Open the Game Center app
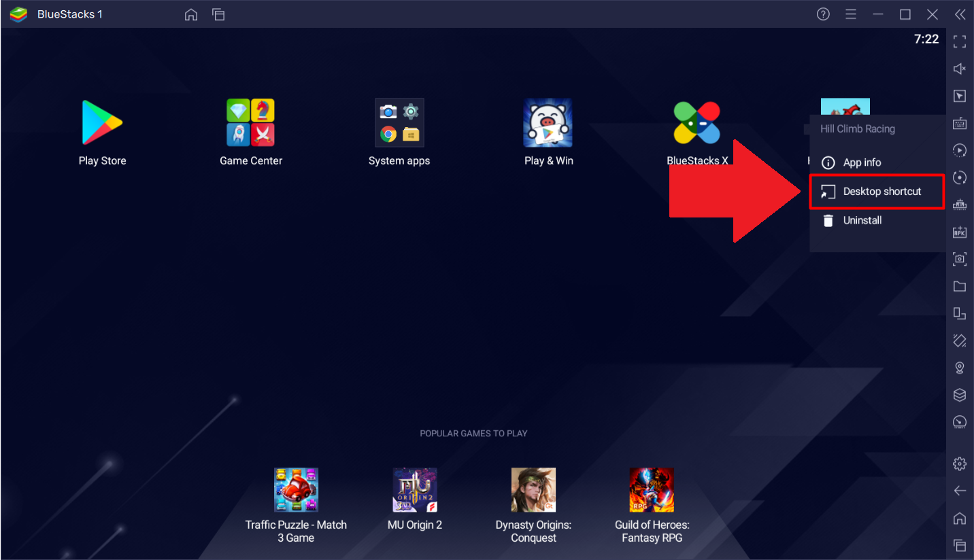The image size is (974, 560). (250, 122)
